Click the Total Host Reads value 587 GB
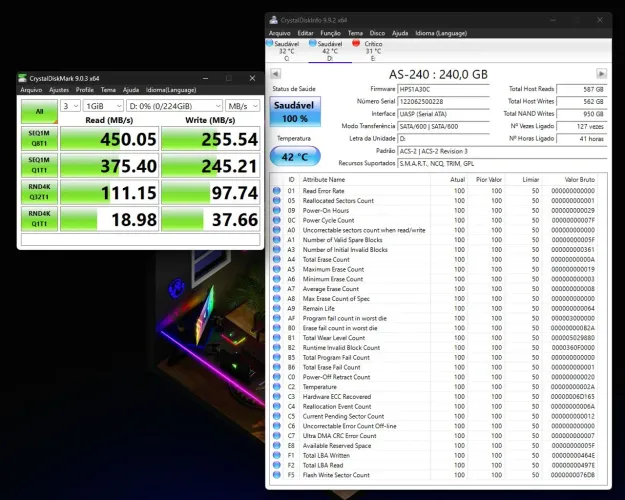The image size is (625, 500). coord(582,89)
